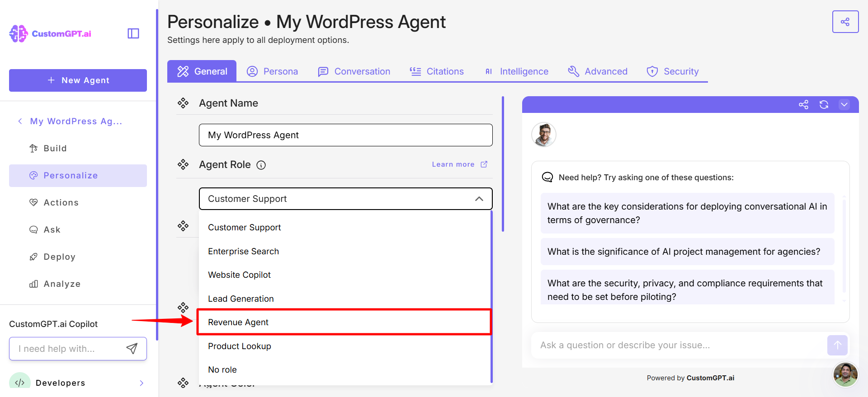Click the drag handle beside Agent Role

[x=183, y=164]
